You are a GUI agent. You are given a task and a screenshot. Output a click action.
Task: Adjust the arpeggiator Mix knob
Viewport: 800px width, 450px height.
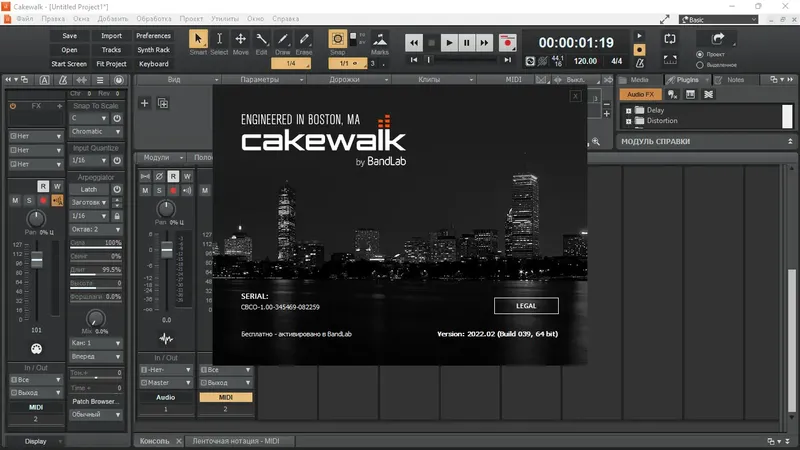95,318
